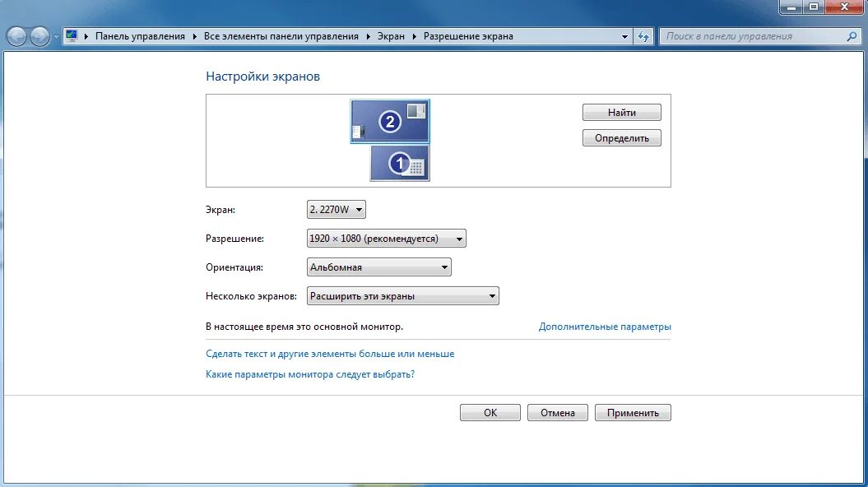The image size is (868, 487).
Task: Click text В настоящее время это основной монитор
Action: [304, 327]
